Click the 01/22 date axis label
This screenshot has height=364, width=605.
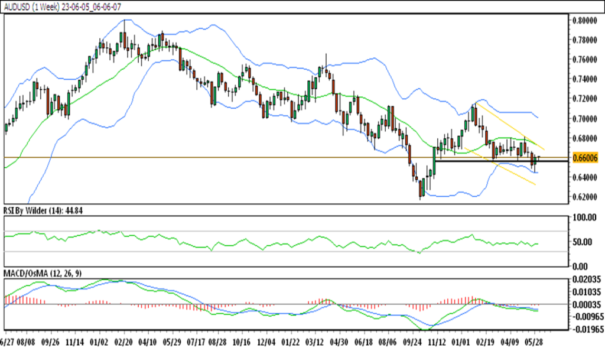coord(290,343)
